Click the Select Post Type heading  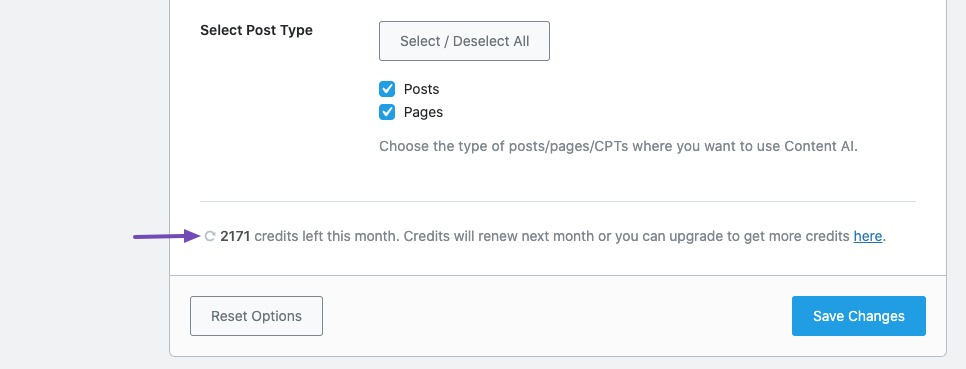coord(256,30)
